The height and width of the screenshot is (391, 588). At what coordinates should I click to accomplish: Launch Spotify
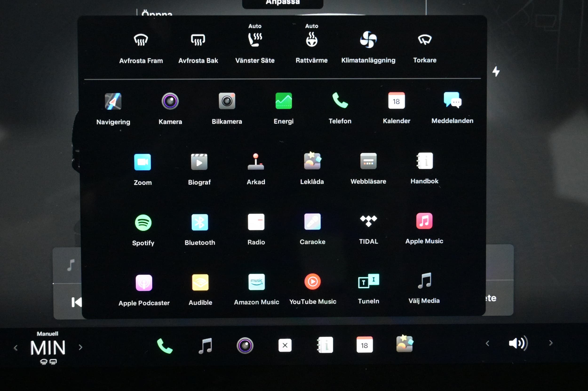pyautogui.click(x=143, y=223)
